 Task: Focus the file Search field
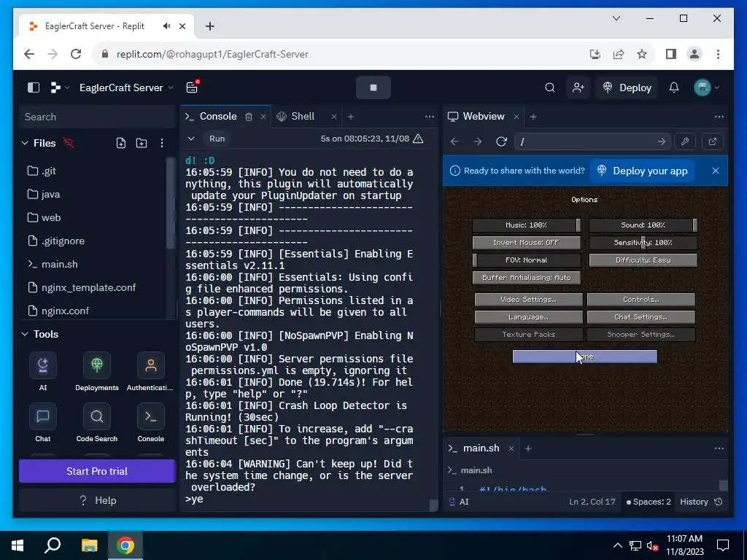pos(97,117)
